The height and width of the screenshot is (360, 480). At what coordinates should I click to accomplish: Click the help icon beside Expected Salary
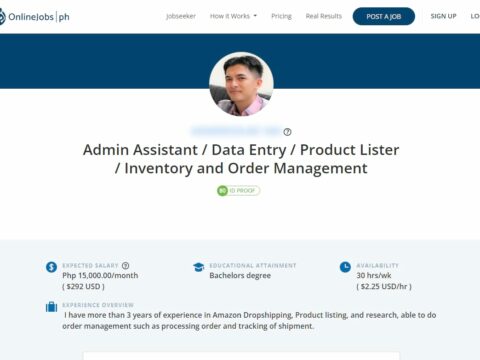tap(125, 266)
